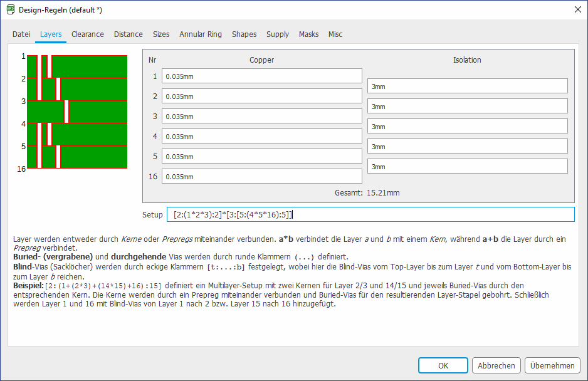Click the copper thickness field for layer 3

tap(262, 117)
